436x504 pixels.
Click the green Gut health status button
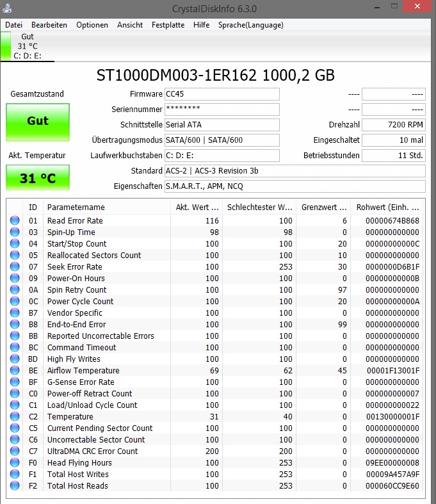tap(38, 122)
